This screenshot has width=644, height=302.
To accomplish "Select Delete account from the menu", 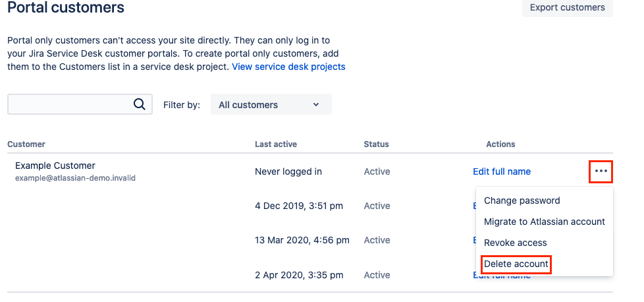I will point(516,264).
